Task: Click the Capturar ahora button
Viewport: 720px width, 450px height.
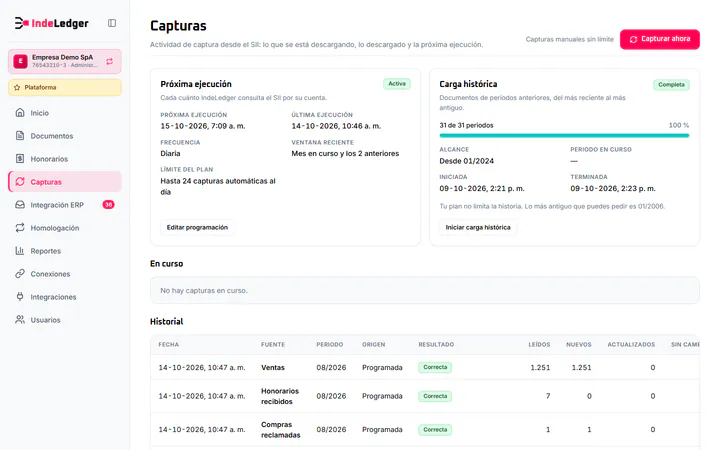Action: click(660, 39)
